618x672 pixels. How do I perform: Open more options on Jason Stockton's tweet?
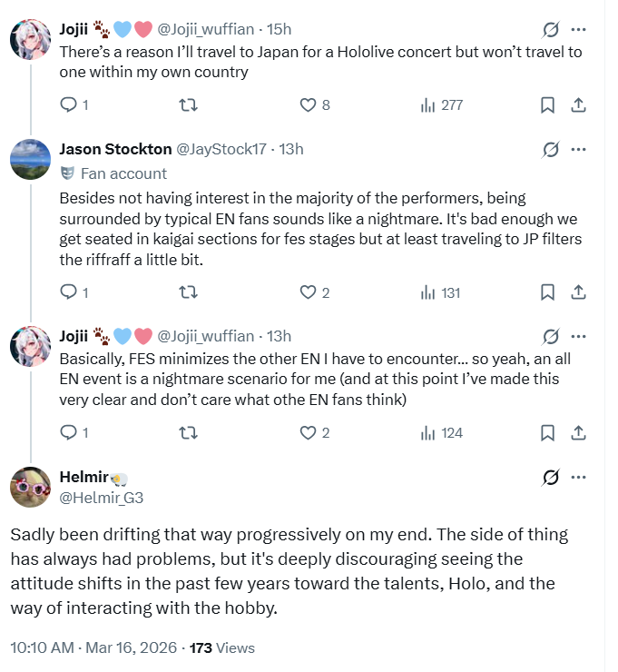click(x=578, y=149)
